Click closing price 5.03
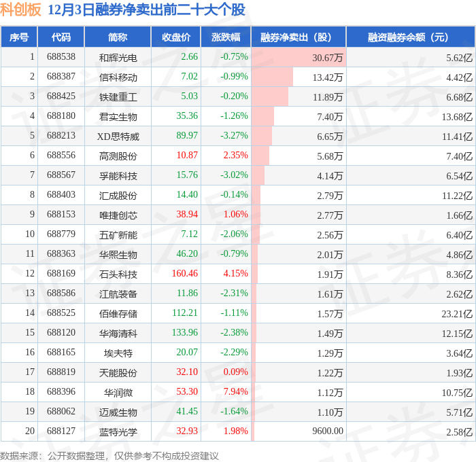This screenshot has height=462, width=476. tap(190, 96)
